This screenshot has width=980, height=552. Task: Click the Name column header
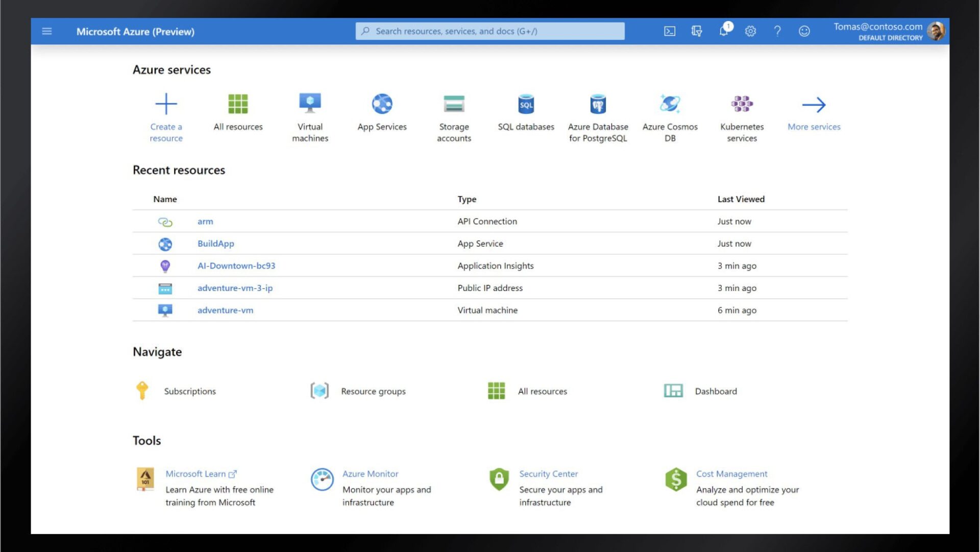[x=165, y=199]
